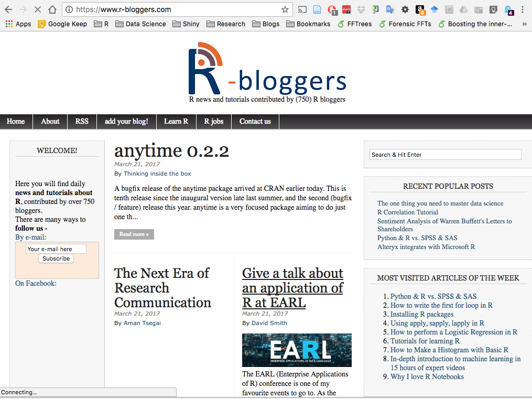The image size is (532, 399).
Task: Open the Google Keep bookmark
Action: (62, 24)
